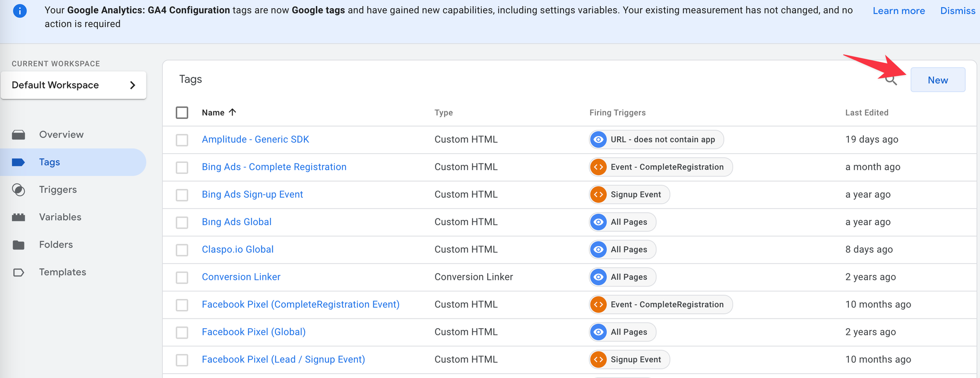Open the Conversion Linker tag link
Screen dimensions: 980x378
[x=241, y=277]
